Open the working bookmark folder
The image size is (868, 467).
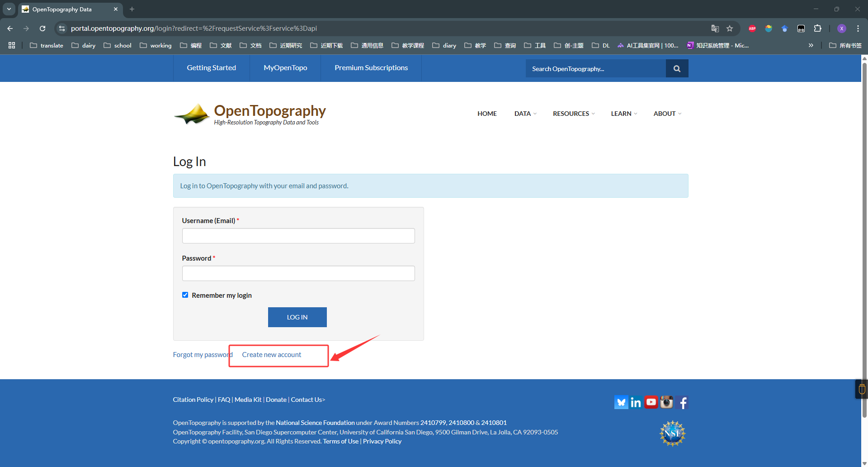156,45
